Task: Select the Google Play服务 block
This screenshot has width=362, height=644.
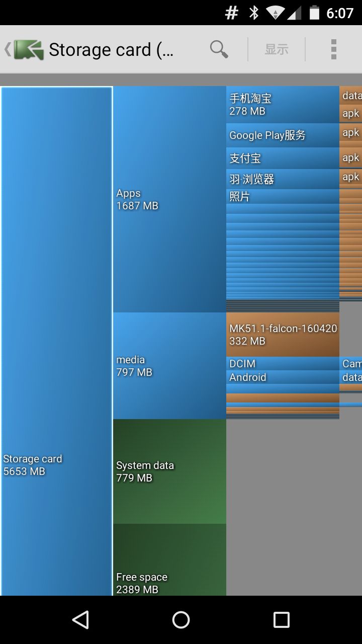Action: click(283, 135)
